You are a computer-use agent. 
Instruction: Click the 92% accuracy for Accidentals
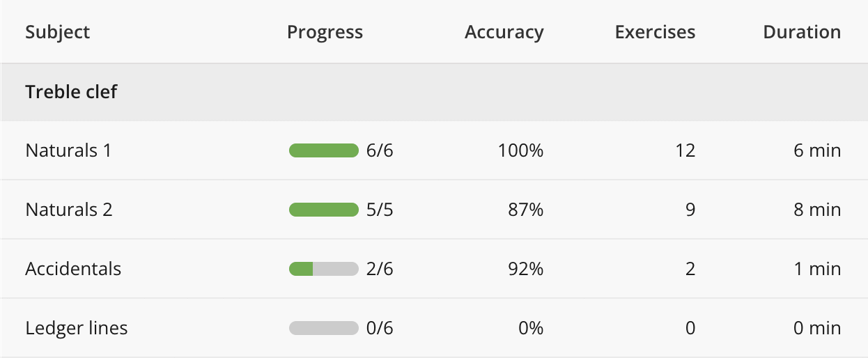click(x=526, y=269)
